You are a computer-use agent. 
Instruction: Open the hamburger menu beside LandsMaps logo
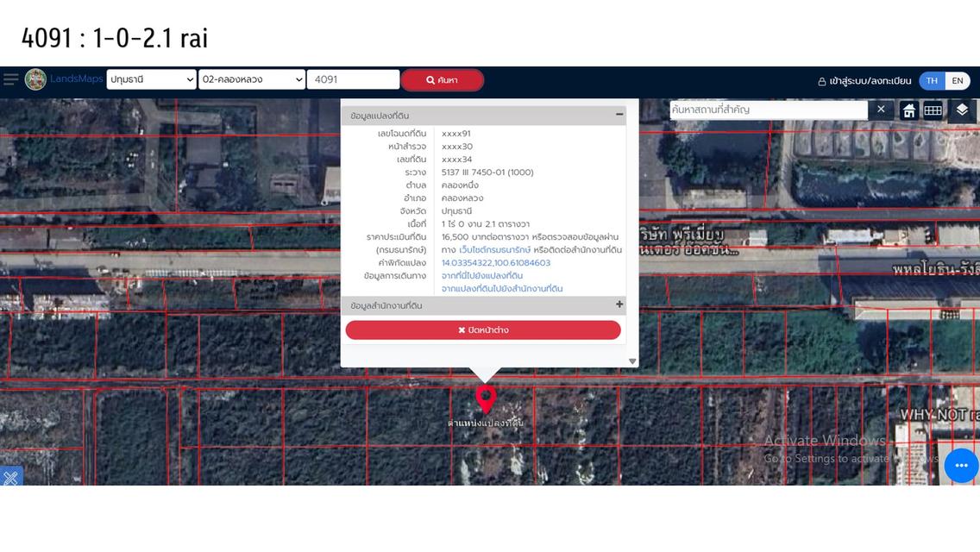click(x=10, y=79)
